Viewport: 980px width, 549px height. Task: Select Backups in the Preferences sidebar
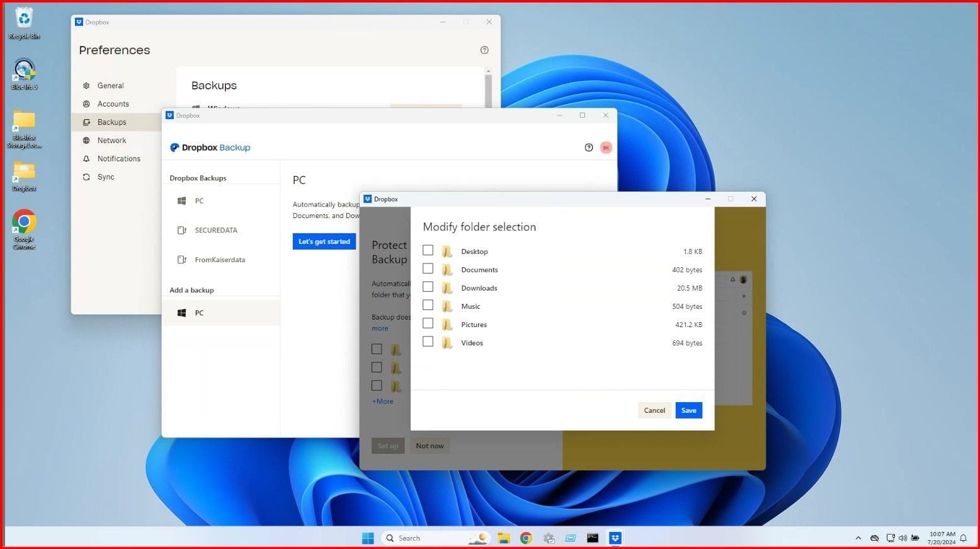[117, 122]
